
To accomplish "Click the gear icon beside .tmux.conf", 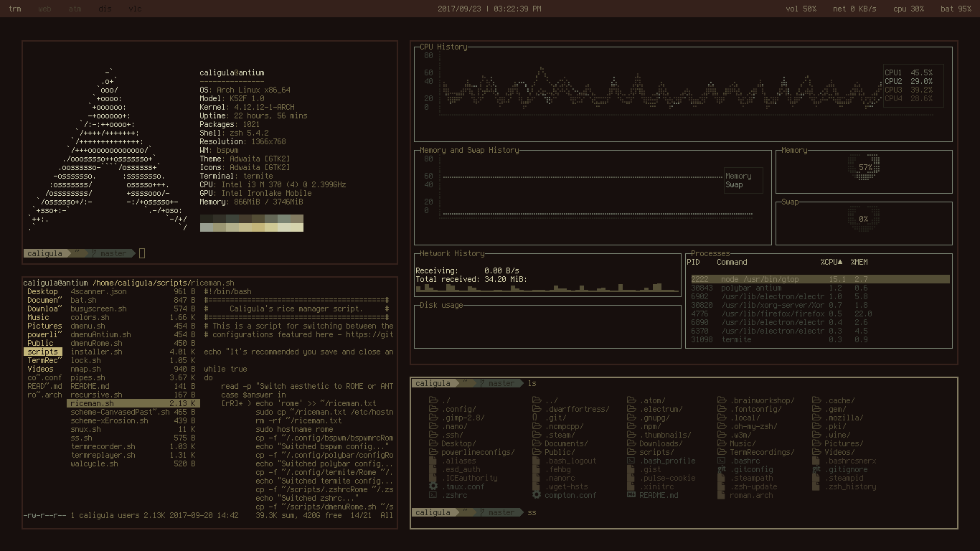I will point(433,486).
